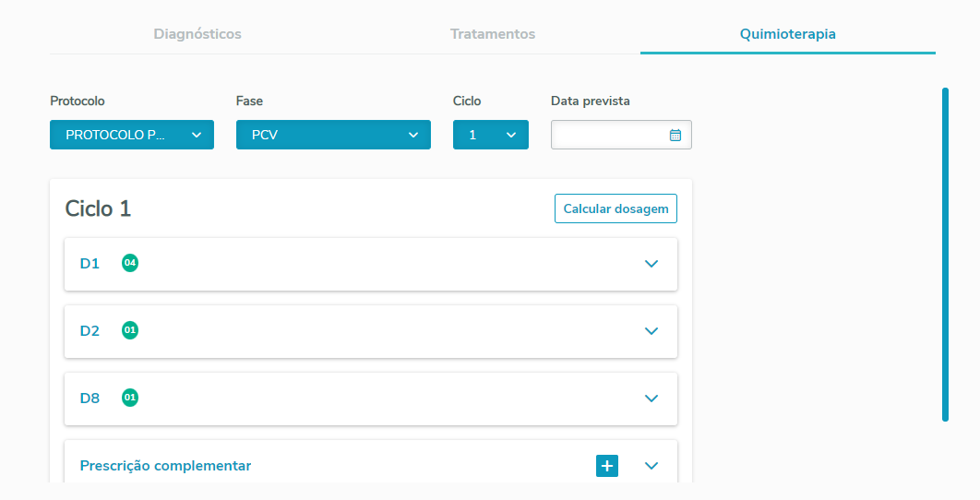Switch to the Tratamentos tab
Image resolution: width=980 pixels, height=500 pixels.
click(x=493, y=34)
